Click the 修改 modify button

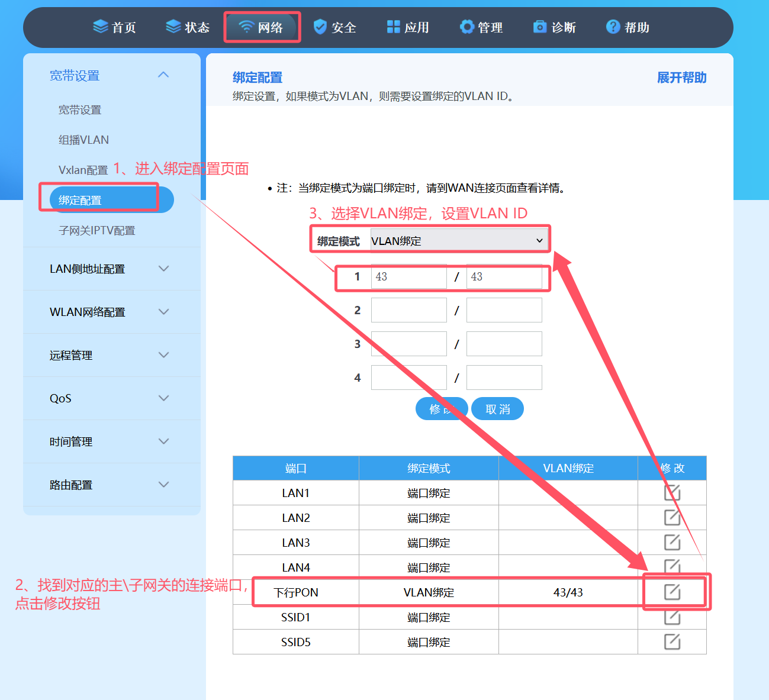click(x=442, y=409)
